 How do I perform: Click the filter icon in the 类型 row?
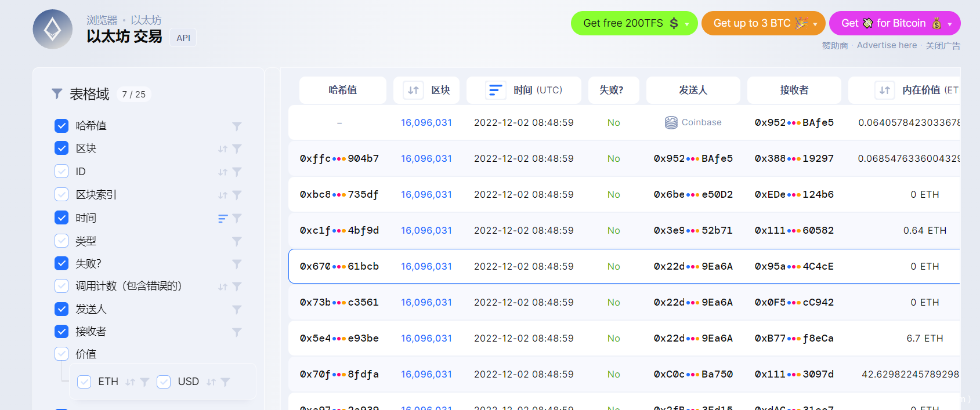(x=237, y=241)
